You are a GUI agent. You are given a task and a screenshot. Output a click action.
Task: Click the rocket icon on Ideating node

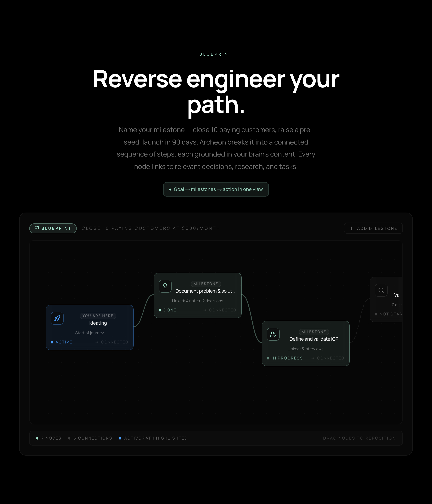pyautogui.click(x=57, y=318)
